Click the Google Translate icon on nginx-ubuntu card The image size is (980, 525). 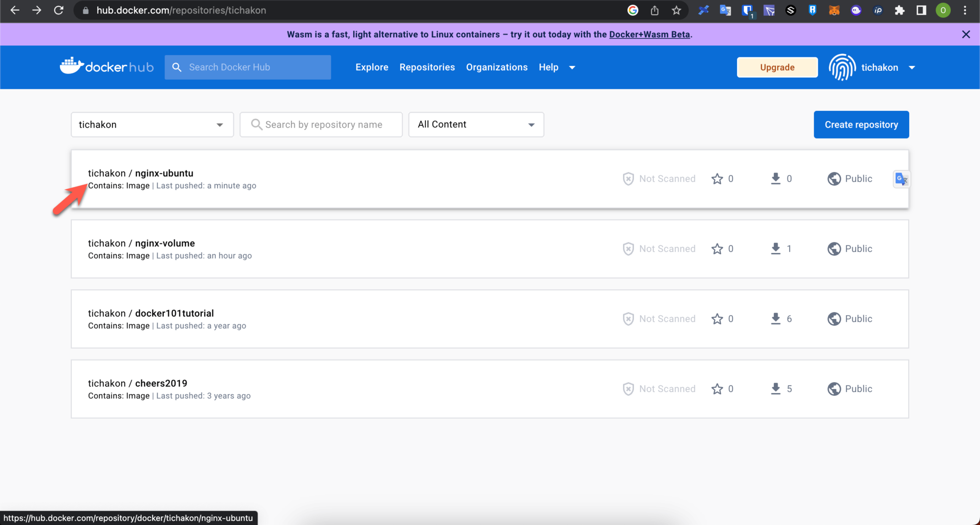tap(901, 179)
